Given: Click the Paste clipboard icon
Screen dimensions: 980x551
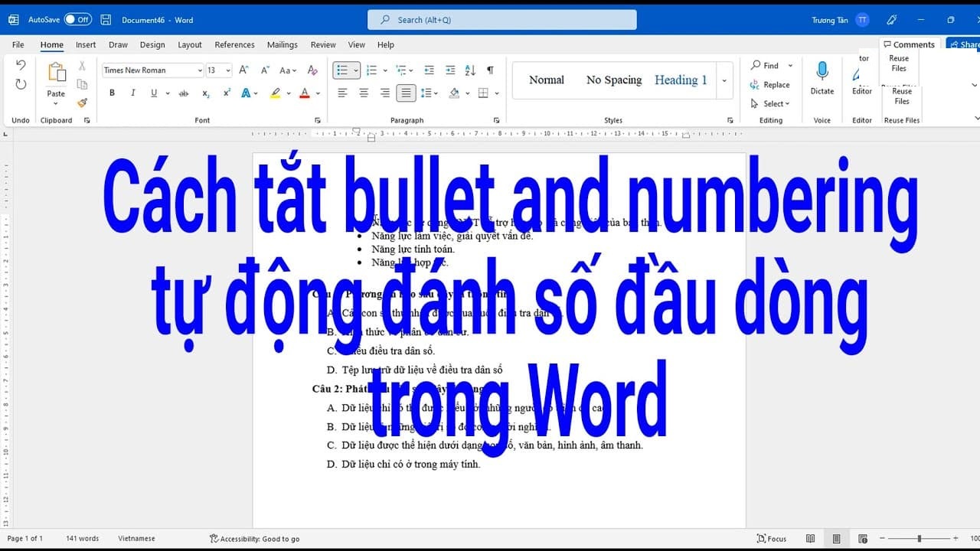Looking at the screenshot, I should tap(57, 73).
